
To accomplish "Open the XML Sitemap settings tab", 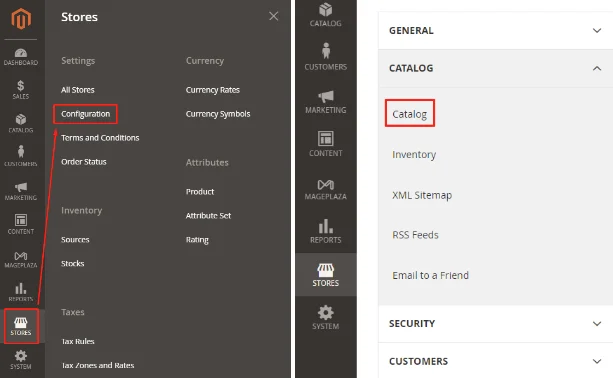I will click(x=422, y=195).
